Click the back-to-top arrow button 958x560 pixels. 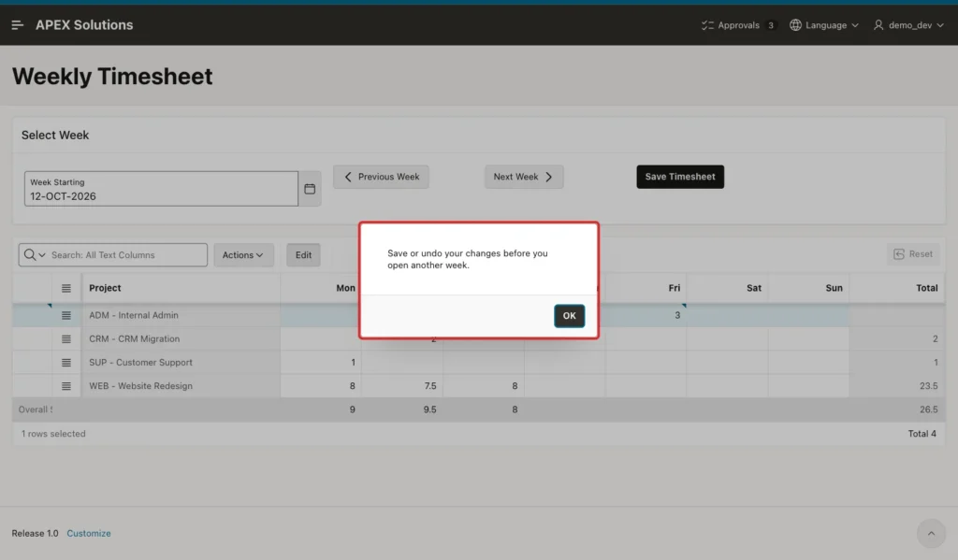coord(931,534)
